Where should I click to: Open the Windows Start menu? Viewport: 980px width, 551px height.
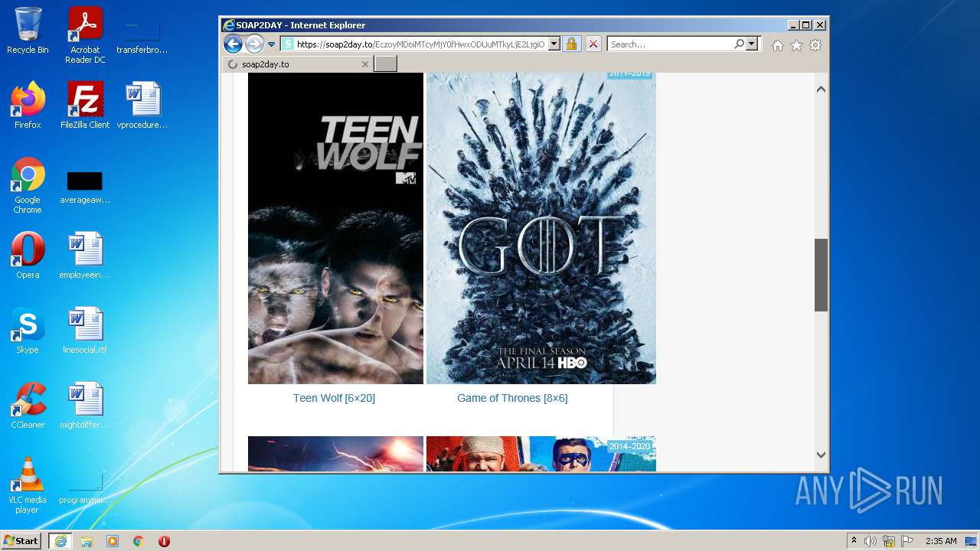21,541
